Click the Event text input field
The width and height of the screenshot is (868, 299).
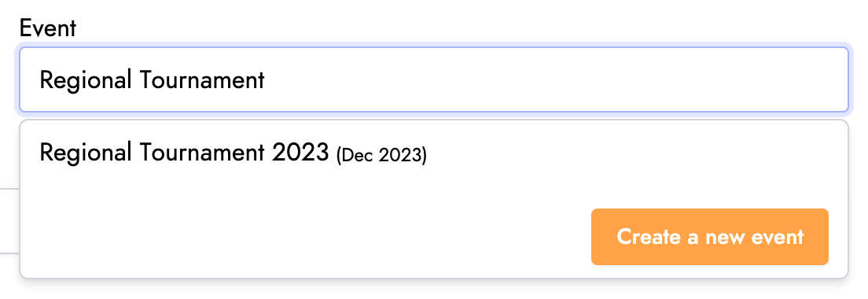[x=433, y=79]
